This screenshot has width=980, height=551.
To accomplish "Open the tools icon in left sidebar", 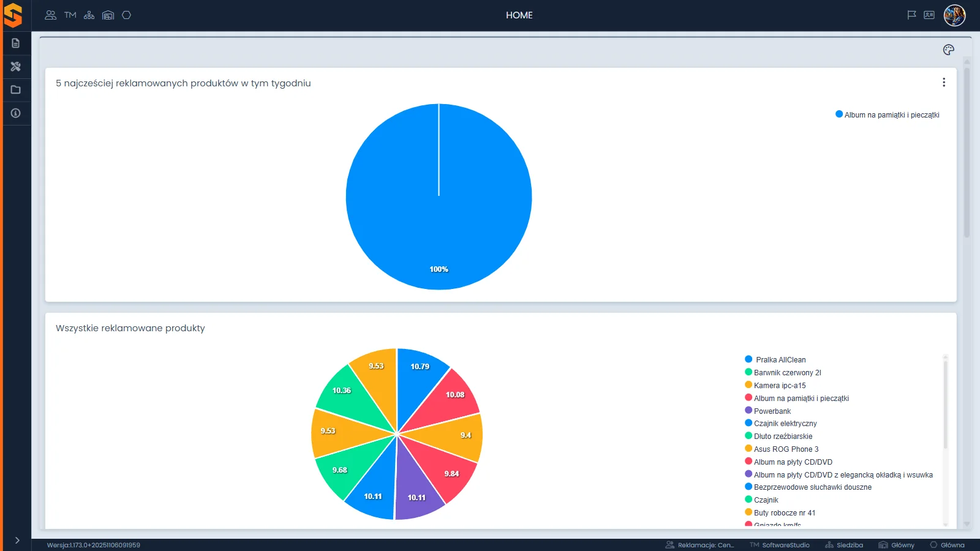I will [16, 67].
